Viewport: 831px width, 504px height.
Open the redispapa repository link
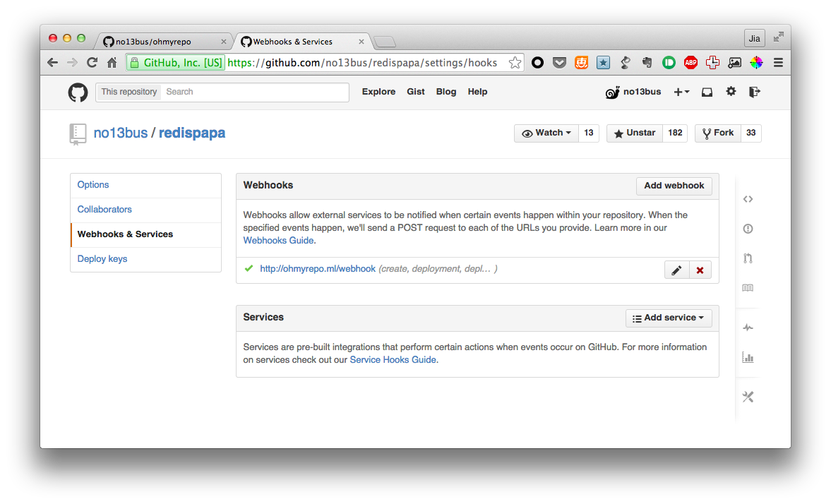tap(192, 133)
